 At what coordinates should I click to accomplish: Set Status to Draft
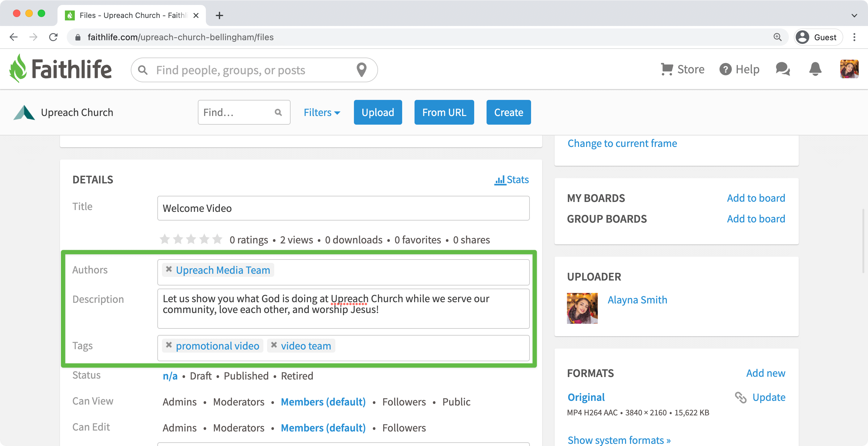(201, 376)
